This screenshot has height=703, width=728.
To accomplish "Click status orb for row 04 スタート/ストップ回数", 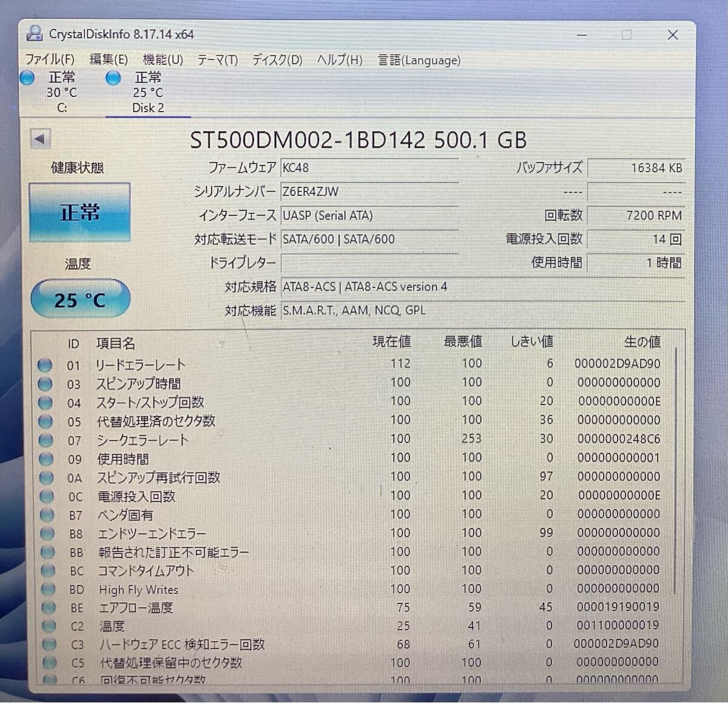I will point(45,403).
